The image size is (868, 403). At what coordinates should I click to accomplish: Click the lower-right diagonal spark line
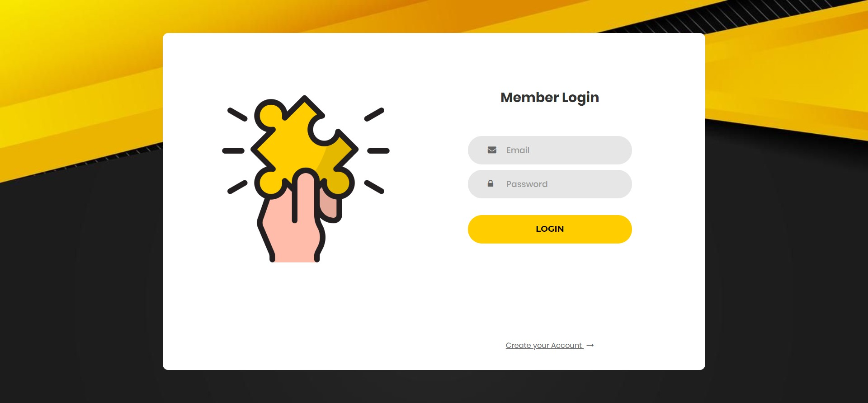pyautogui.click(x=374, y=187)
